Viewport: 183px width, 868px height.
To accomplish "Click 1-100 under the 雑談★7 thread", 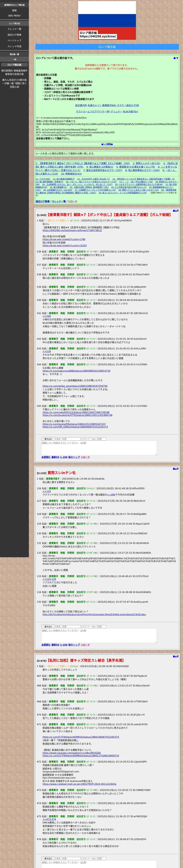I will [64, 457].
